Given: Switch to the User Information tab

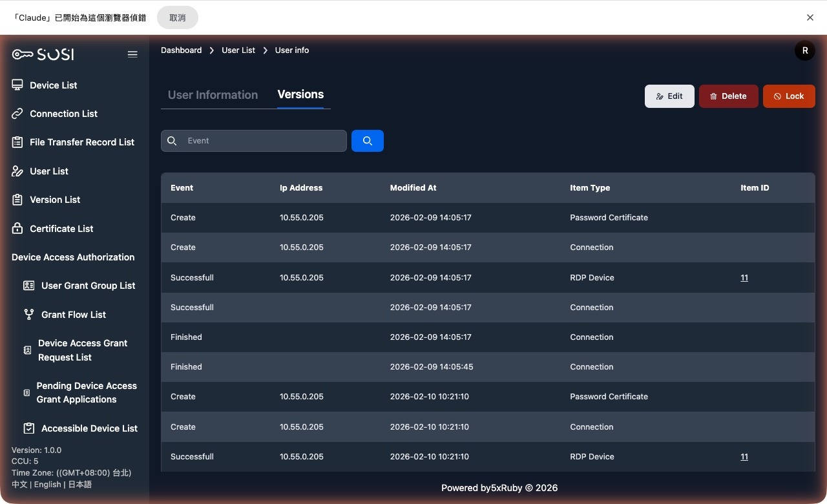Looking at the screenshot, I should [x=213, y=94].
